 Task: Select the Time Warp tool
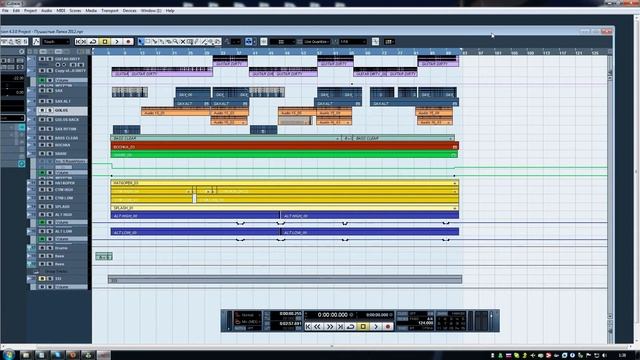(x=189, y=42)
